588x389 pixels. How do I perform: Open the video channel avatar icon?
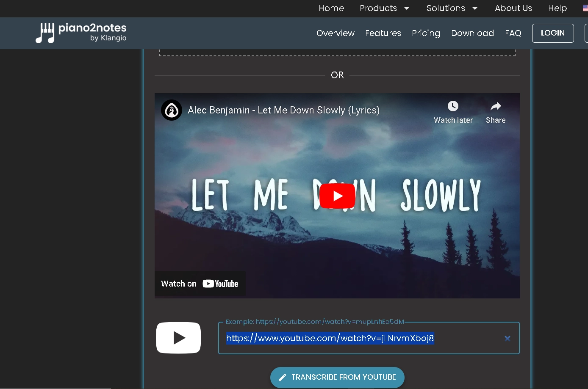point(172,110)
